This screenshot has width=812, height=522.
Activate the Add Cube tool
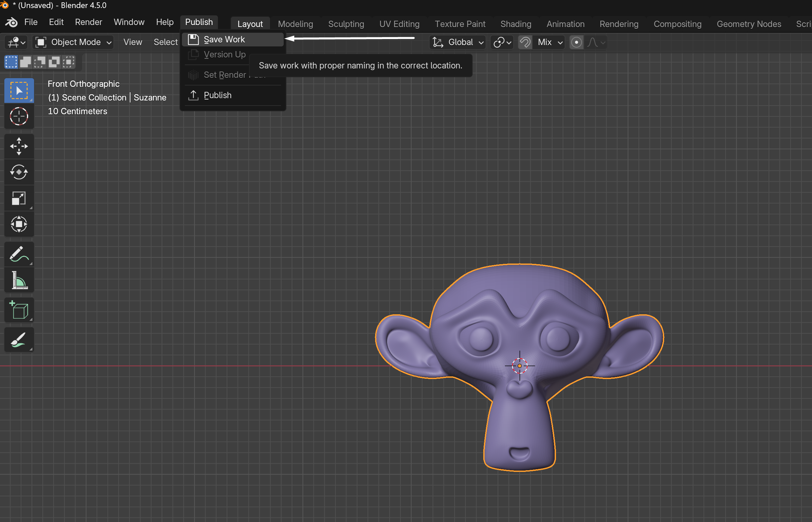click(x=19, y=310)
